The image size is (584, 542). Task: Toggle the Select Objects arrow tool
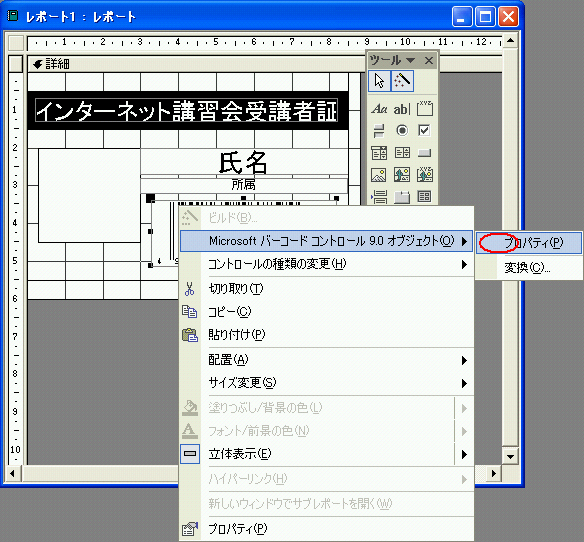click(379, 80)
